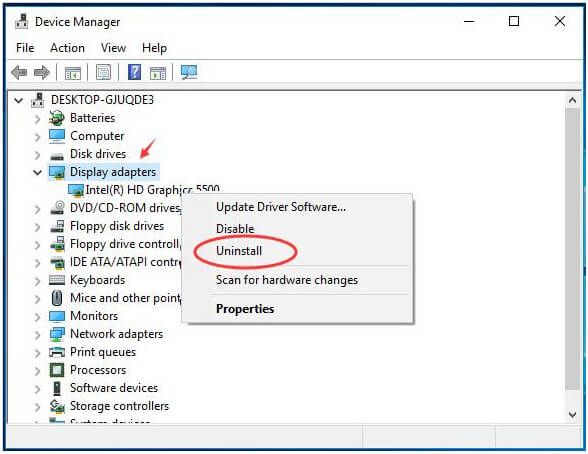This screenshot has width=588, height=454.
Task: Select the Keyboards tree item
Action: point(98,280)
